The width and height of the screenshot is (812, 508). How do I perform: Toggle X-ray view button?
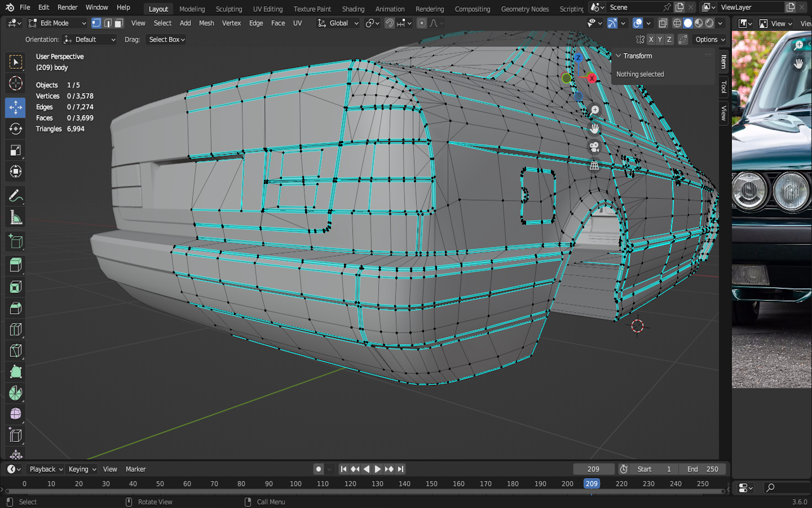point(663,23)
